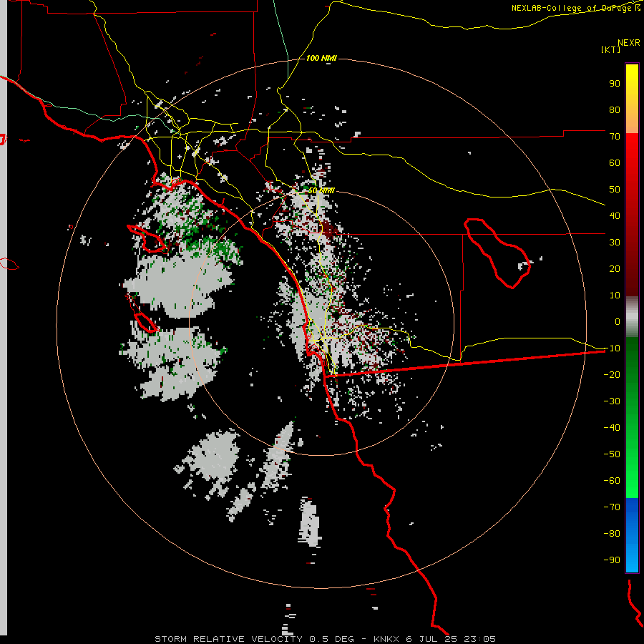The height and width of the screenshot is (644, 644).
Task: Click the -10 value on the velocity color scale
Action: coord(612,348)
